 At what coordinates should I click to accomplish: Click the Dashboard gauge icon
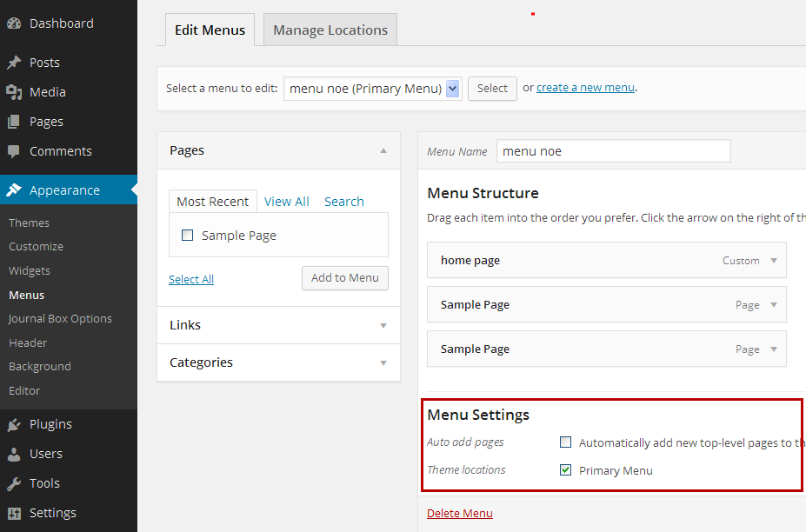(x=14, y=23)
